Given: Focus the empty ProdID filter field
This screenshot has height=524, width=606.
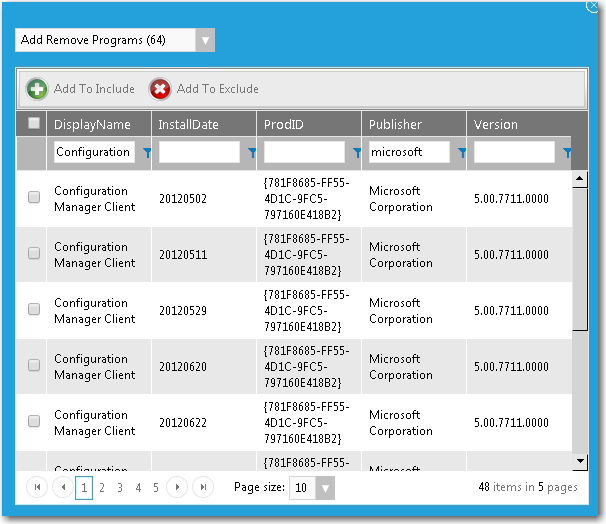Looking at the screenshot, I should 305,152.
